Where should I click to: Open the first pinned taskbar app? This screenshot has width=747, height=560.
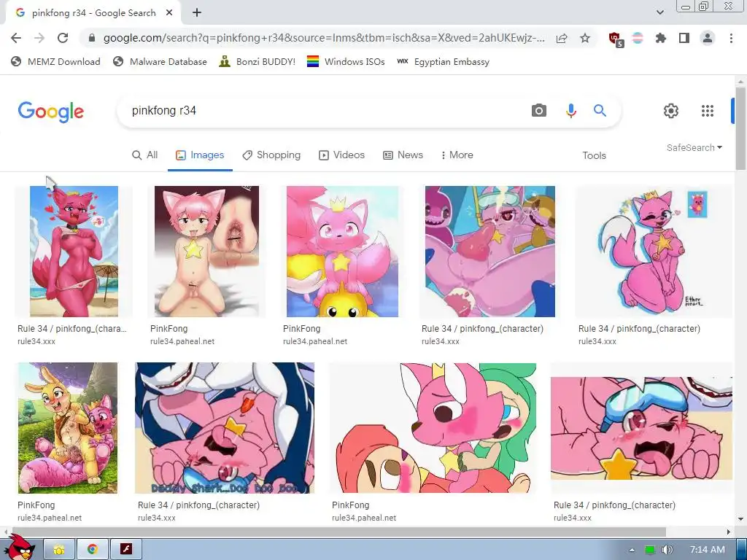pyautogui.click(x=59, y=550)
